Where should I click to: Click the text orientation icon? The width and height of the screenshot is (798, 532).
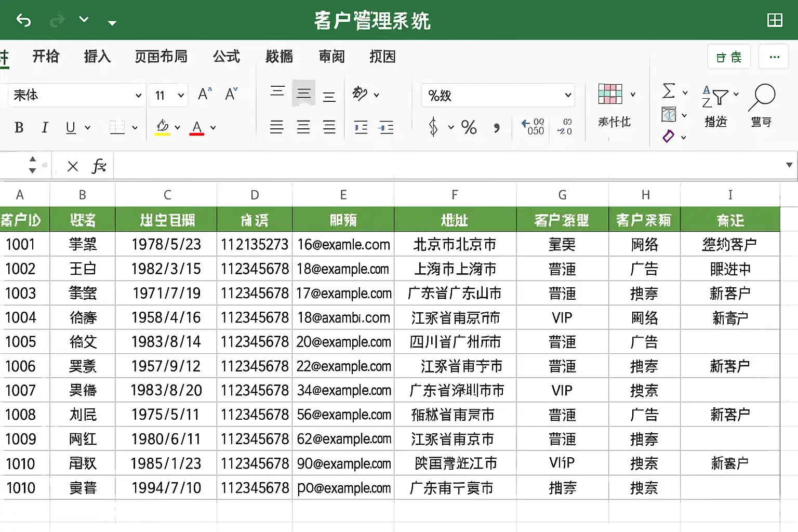tap(360, 94)
